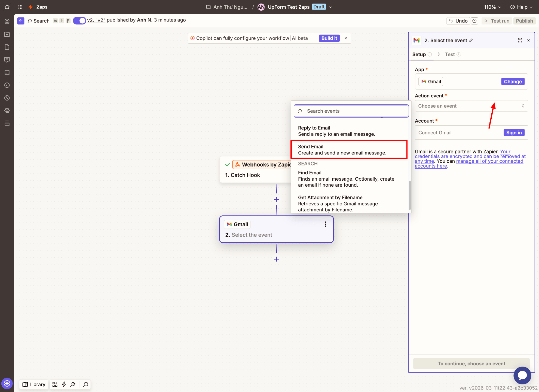
Task: Click the event list scrollbar
Action: tap(410, 195)
